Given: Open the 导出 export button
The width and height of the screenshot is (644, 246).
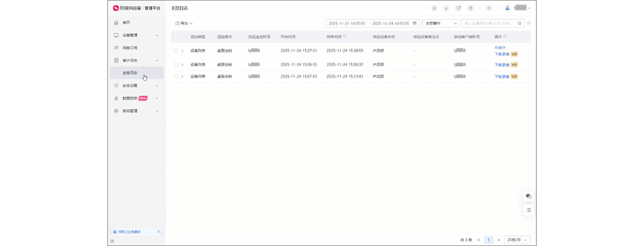Looking at the screenshot, I should tap(184, 24).
